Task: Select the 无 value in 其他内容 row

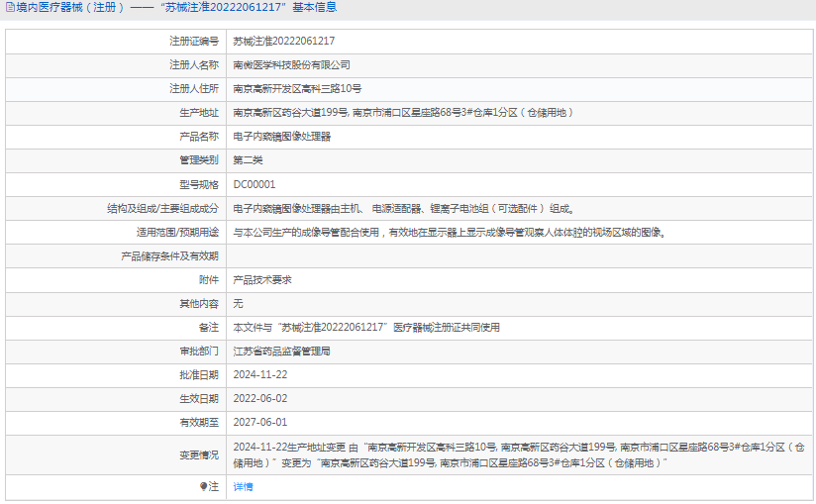Action: [x=238, y=304]
